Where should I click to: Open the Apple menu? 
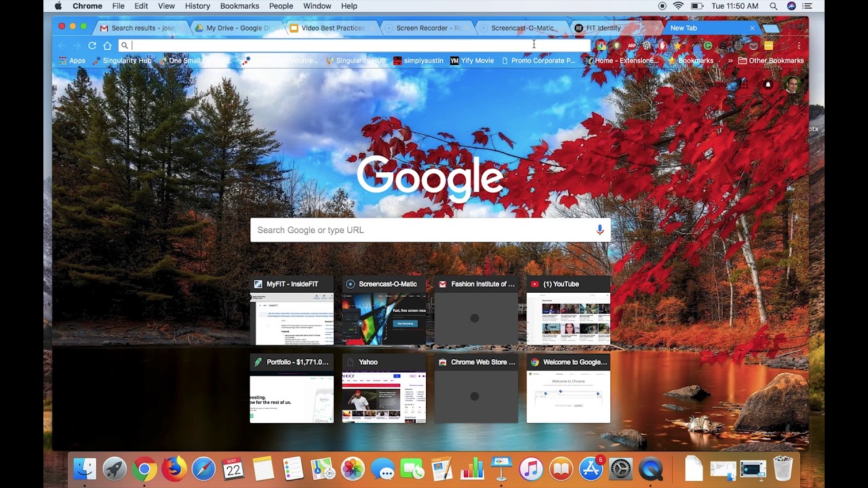[58, 6]
